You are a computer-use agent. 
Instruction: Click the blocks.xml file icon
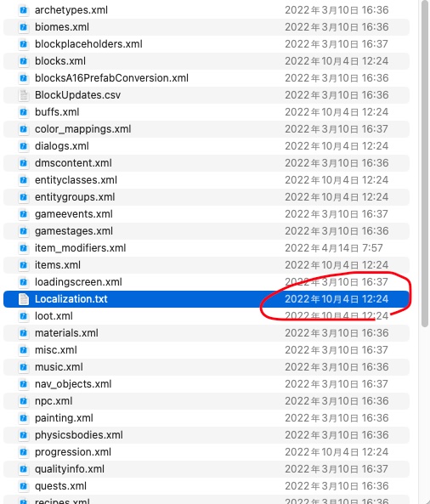pos(24,61)
